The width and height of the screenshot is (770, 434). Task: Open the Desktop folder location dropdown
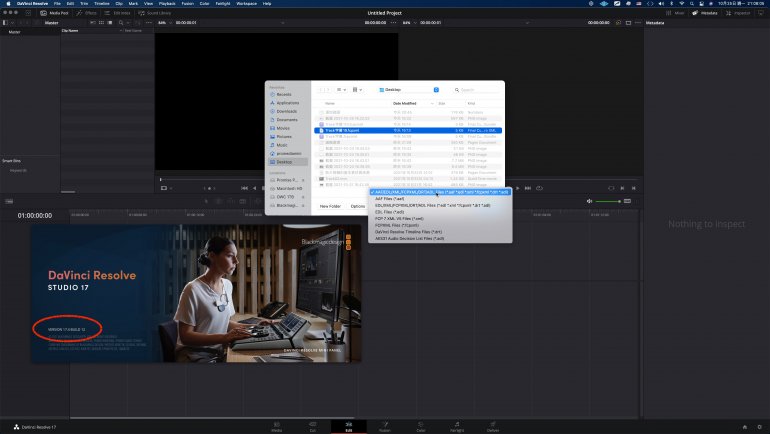tap(409, 89)
